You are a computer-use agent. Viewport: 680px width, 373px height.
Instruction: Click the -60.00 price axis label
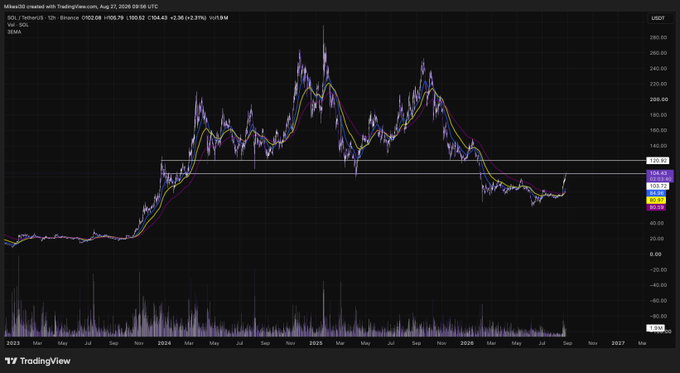658,301
